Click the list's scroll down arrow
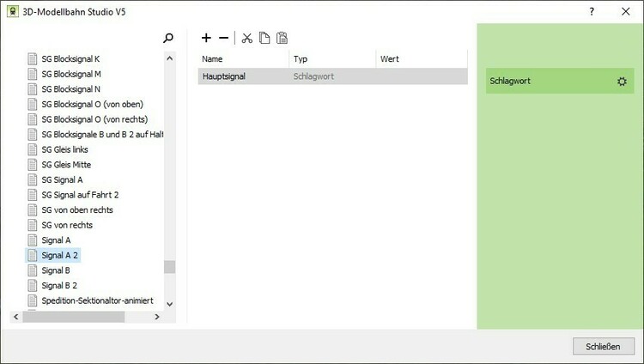 click(x=170, y=305)
